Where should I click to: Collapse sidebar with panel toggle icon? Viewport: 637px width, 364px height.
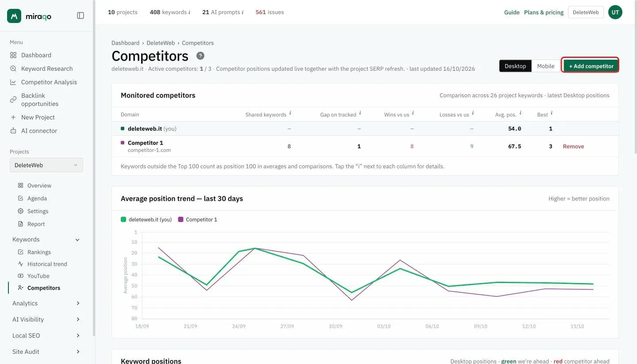coord(81,15)
